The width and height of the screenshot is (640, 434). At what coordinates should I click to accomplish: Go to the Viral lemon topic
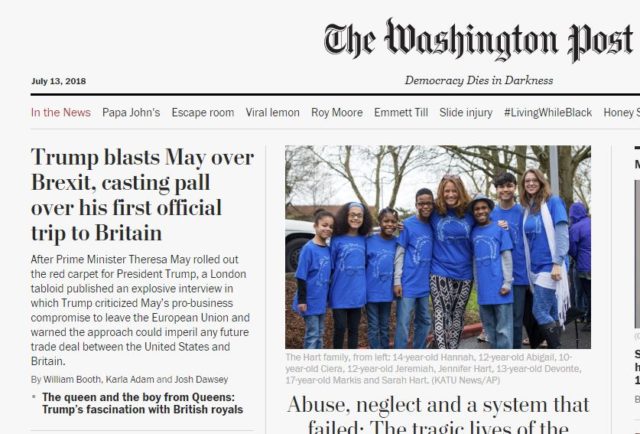[273, 112]
